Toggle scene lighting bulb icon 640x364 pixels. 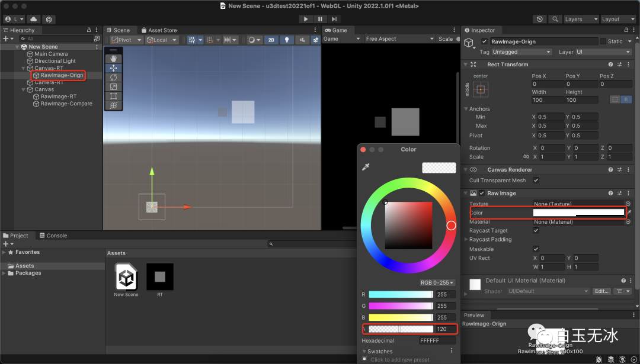(x=287, y=40)
